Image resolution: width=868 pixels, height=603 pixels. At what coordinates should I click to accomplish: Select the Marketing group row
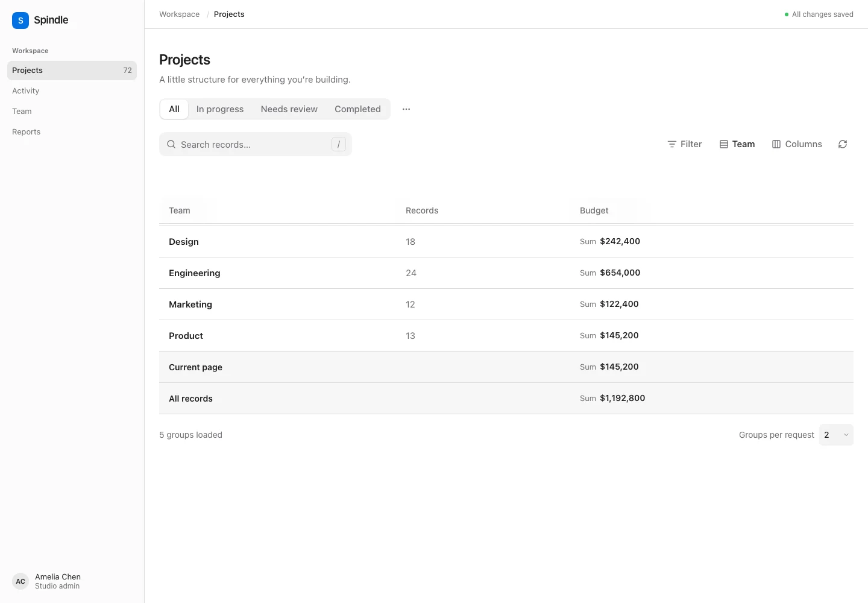point(506,305)
